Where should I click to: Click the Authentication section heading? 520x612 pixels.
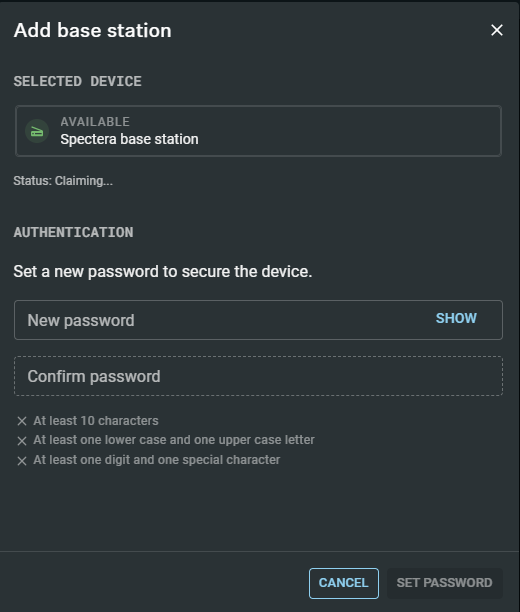click(73, 232)
